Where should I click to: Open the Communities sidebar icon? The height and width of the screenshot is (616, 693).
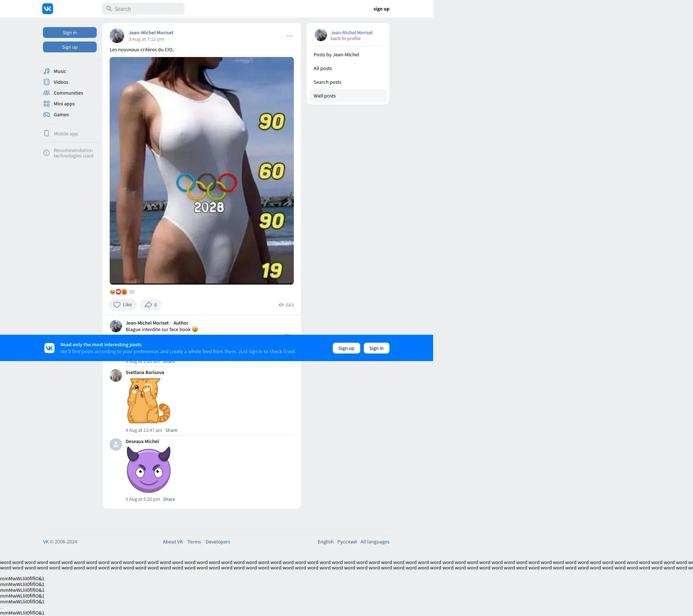(47, 93)
